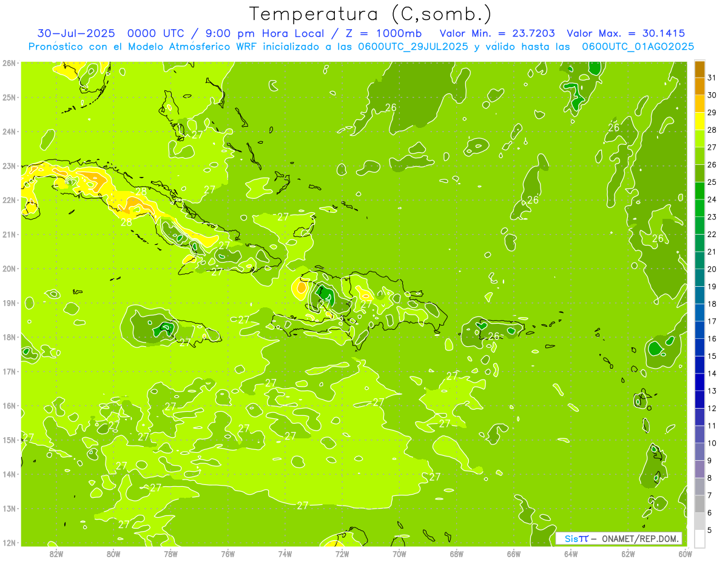The width and height of the screenshot is (728, 562).
Task: Click the 16N latitude axis label
Action: (x=9, y=406)
